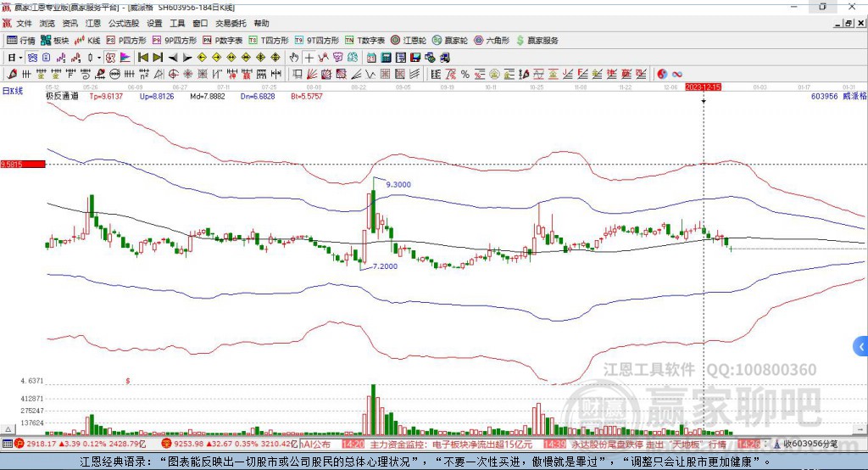868x470 pixels.
Task: Launch the 江恩轮 Gann wheel
Action: [409, 41]
